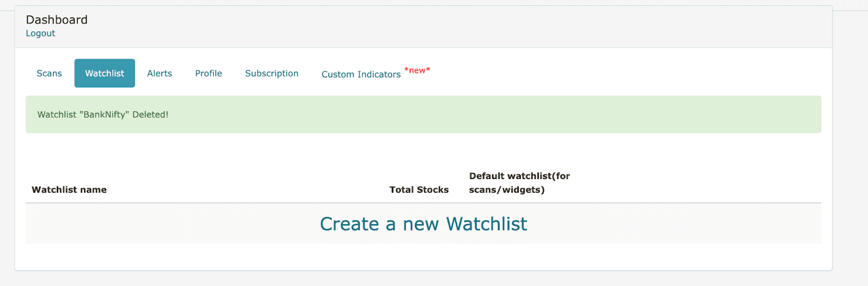Click the red *new* badge
The height and width of the screenshot is (286, 868).
tap(417, 71)
